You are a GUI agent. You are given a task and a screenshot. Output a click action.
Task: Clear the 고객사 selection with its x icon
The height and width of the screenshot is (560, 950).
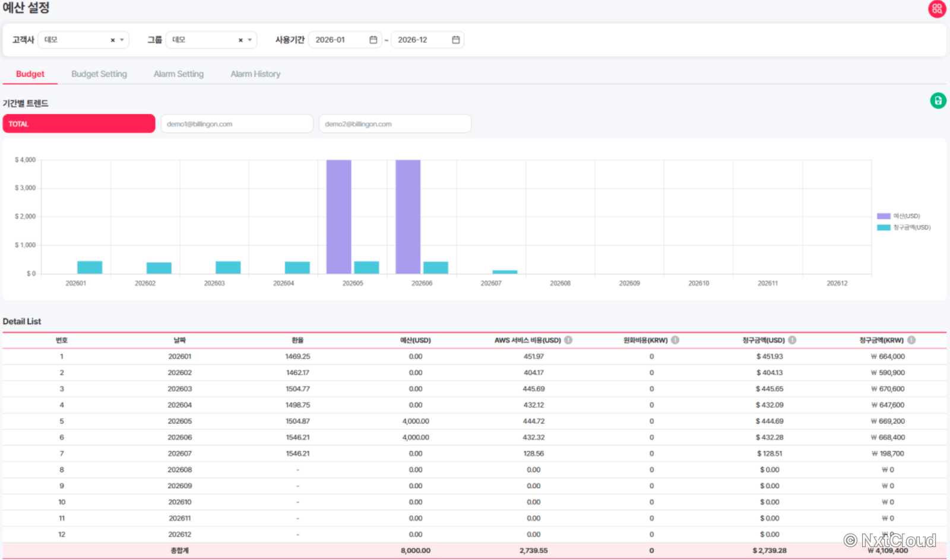coord(113,40)
